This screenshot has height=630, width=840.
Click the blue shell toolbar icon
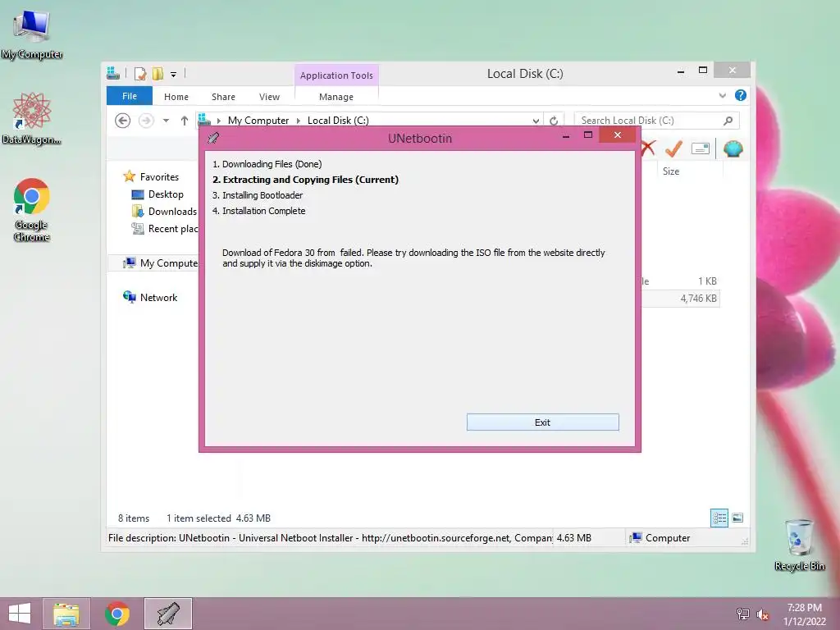point(733,148)
